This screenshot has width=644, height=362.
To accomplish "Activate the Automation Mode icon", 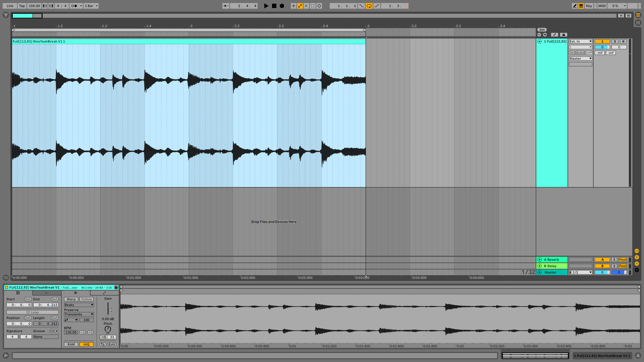I will (x=300, y=6).
